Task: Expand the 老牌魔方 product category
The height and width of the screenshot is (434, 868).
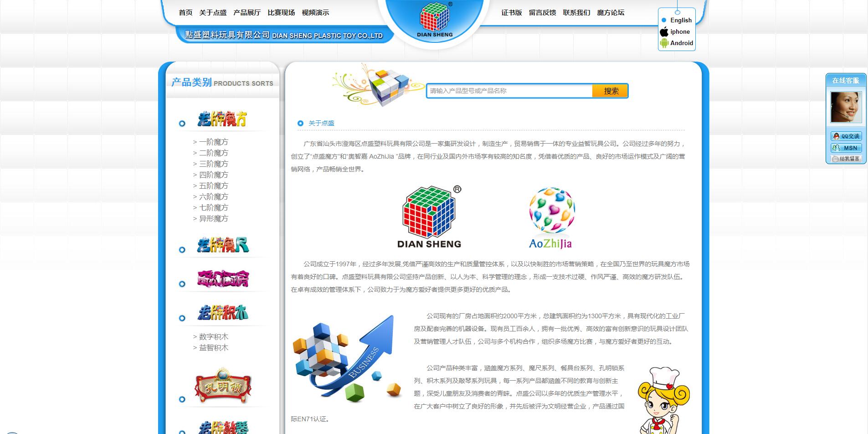Action: [x=222, y=119]
